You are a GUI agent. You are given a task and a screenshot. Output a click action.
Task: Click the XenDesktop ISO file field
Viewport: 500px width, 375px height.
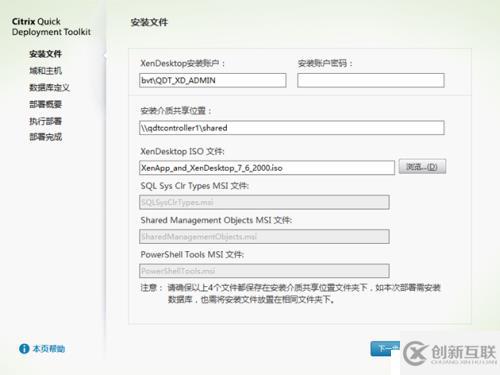[267, 168]
